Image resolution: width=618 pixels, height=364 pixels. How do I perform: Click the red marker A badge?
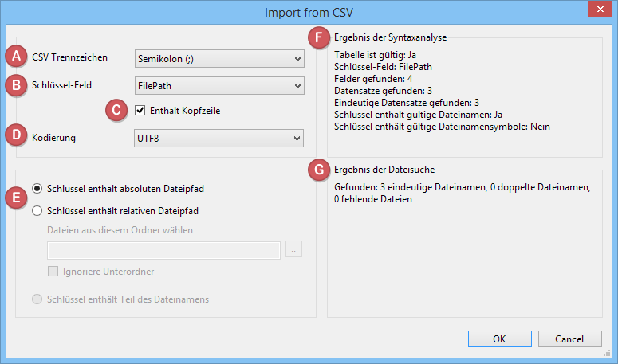pyautogui.click(x=14, y=57)
